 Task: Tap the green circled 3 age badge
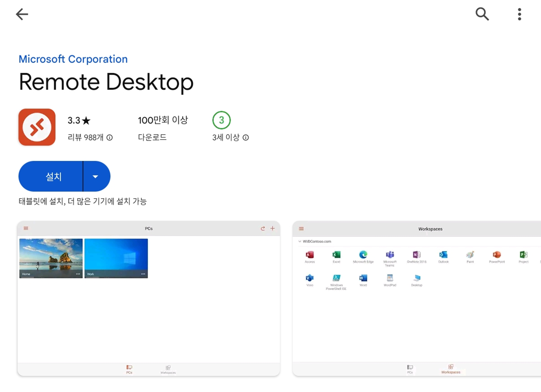click(x=221, y=120)
